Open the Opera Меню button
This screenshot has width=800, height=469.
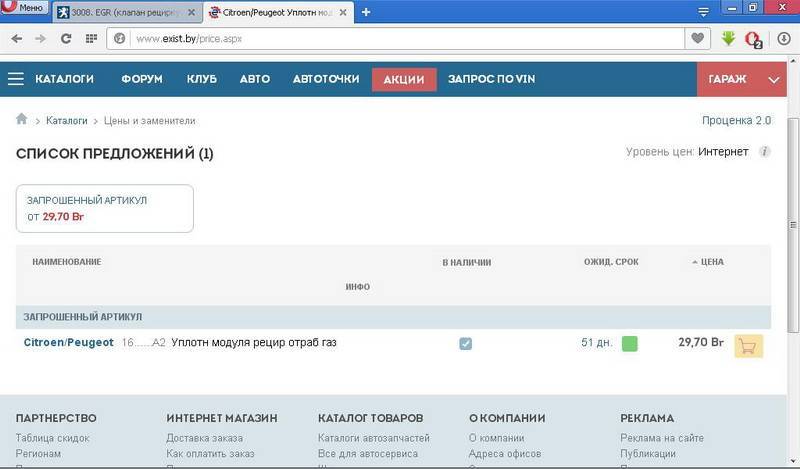tap(24, 9)
